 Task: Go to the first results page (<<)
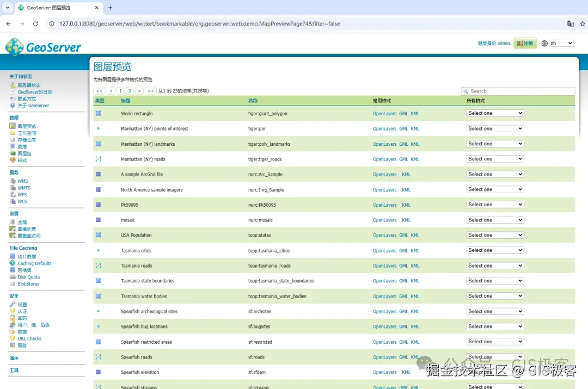pos(100,91)
